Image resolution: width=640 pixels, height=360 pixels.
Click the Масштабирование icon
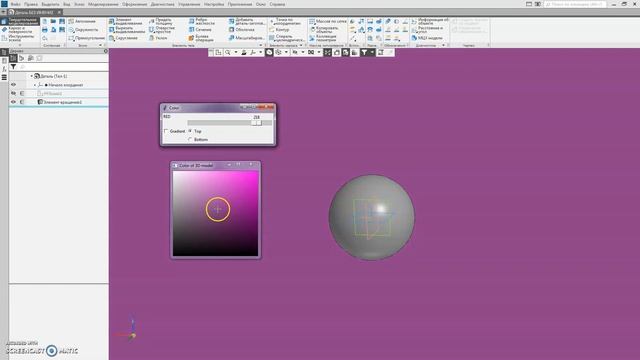231,38
